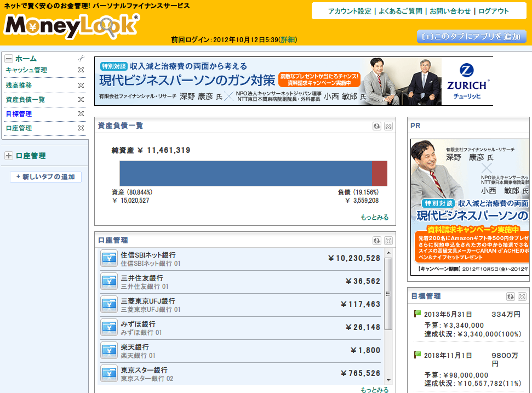
Task: Open 資産負債一覧 in the sidebar
Action: click(25, 100)
